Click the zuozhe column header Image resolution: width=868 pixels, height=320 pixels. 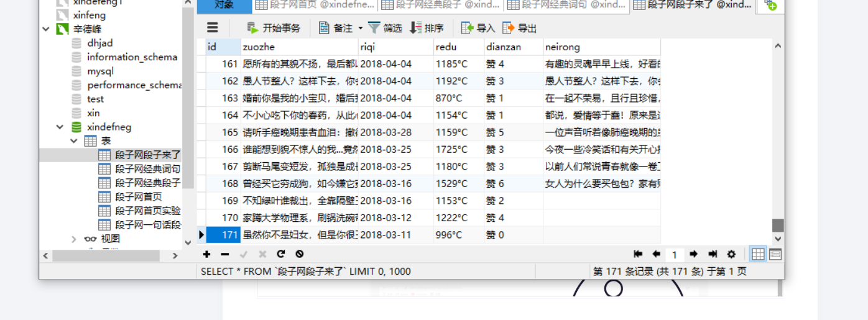pyautogui.click(x=299, y=47)
